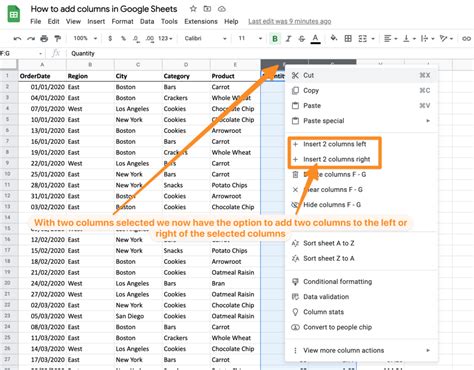
Task: Star the document
Action: 193,9
